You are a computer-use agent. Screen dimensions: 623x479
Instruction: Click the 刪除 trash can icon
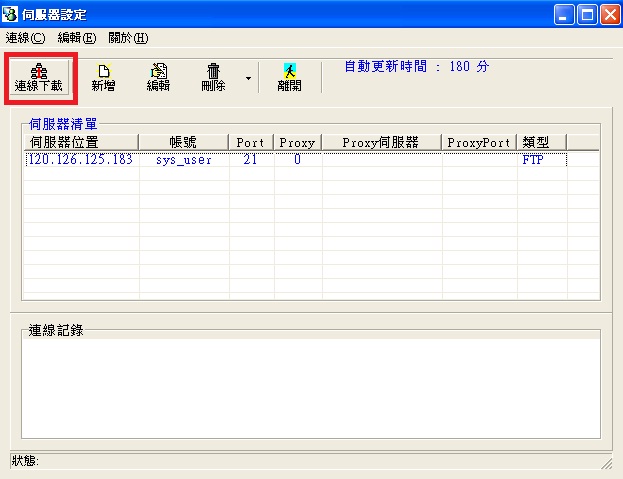(213, 77)
